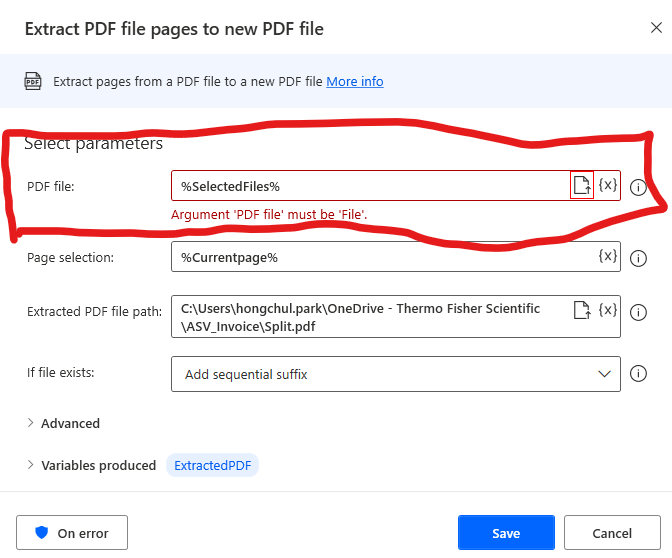Show info tooltip for PDF file
The image size is (672, 558).
coord(638,187)
